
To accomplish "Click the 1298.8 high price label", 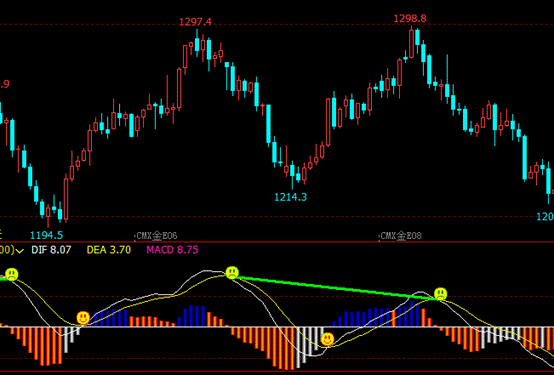I will [x=410, y=19].
